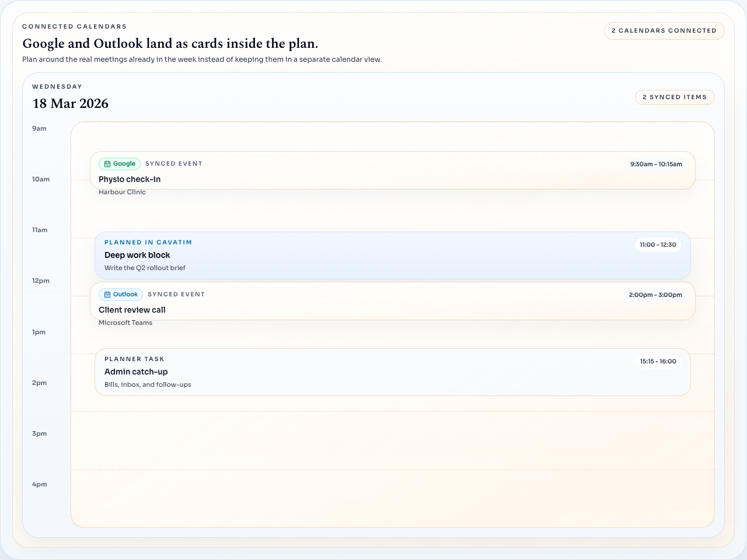The width and height of the screenshot is (747, 560).
Task: Click the 15:15 - 16:00 time pill
Action: pyautogui.click(x=658, y=361)
